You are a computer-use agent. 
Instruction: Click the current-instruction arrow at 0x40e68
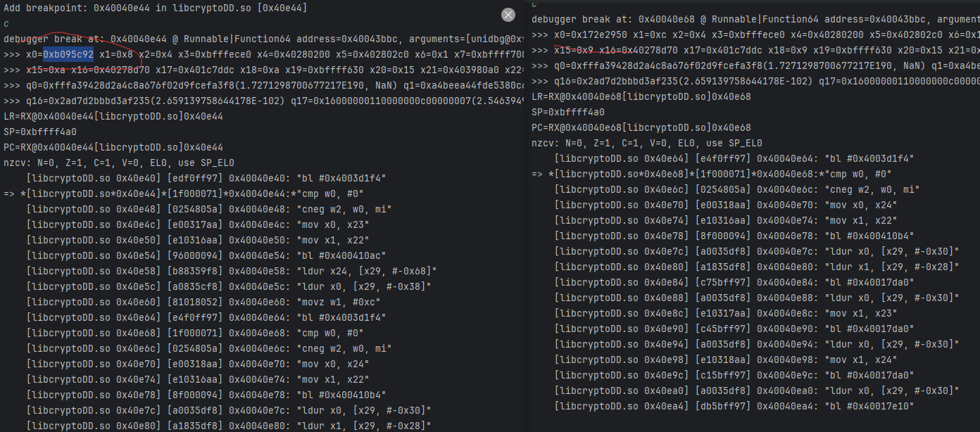pos(537,174)
